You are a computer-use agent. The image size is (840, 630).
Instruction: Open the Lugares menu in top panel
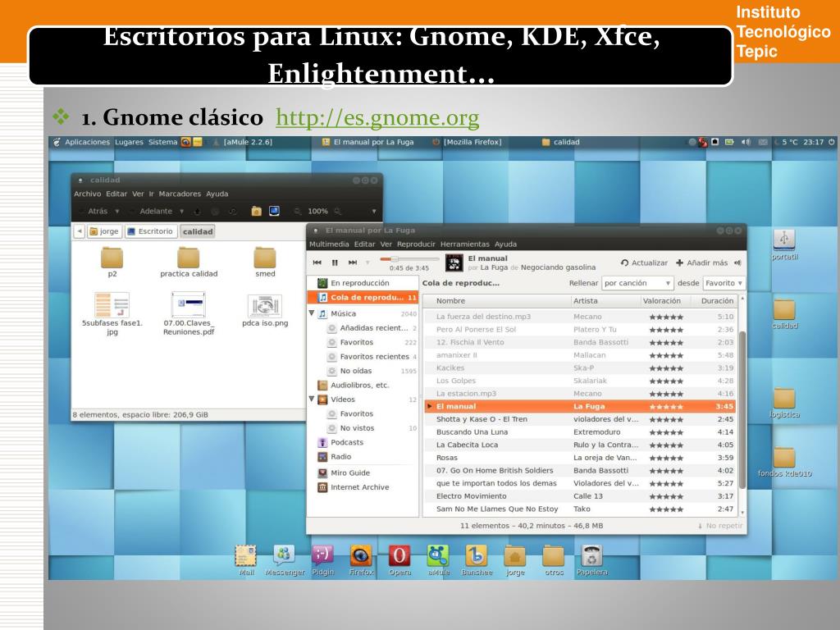pos(129,142)
